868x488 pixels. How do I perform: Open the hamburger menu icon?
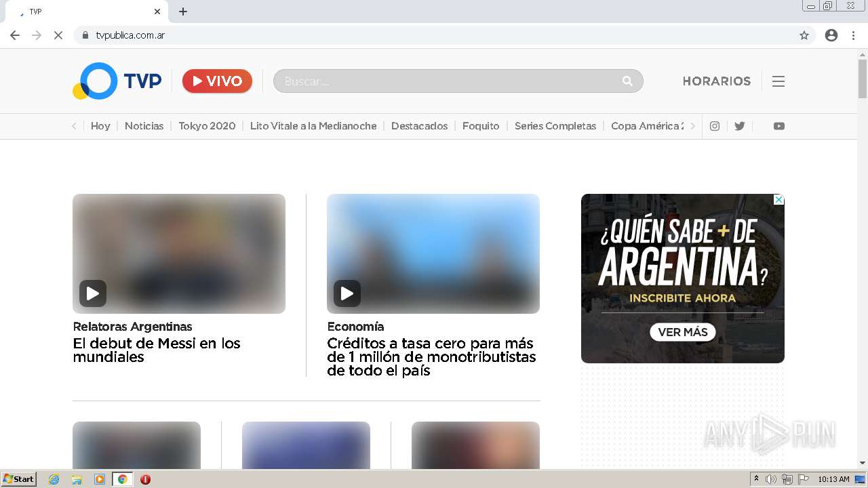(778, 81)
